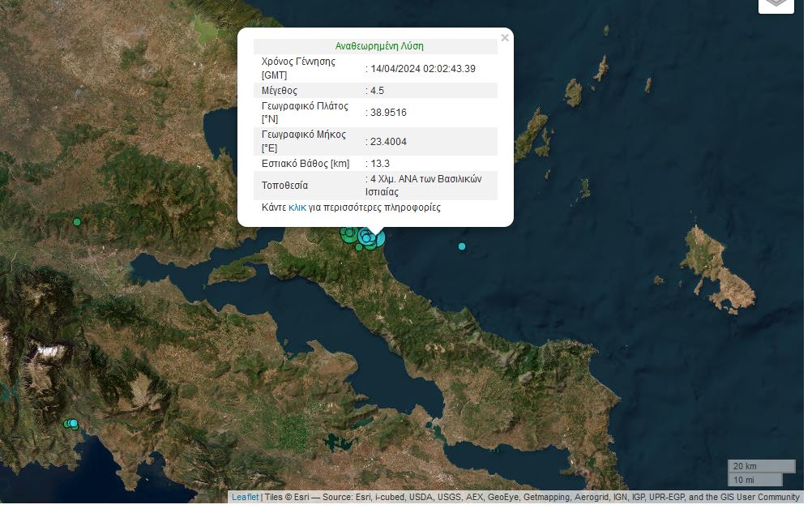This screenshot has height=509, width=812.
Task: Select the small green dot below the main earthquake cluster
Action: (359, 246)
